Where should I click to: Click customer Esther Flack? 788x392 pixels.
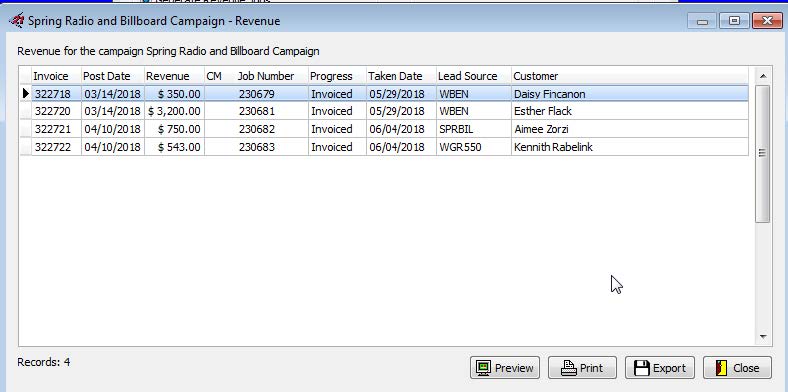point(630,111)
